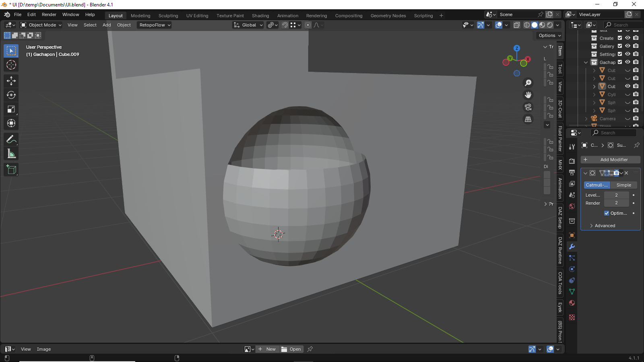Expand the Camera item in outliner
This screenshot has width=644, height=362.
tap(586, 119)
